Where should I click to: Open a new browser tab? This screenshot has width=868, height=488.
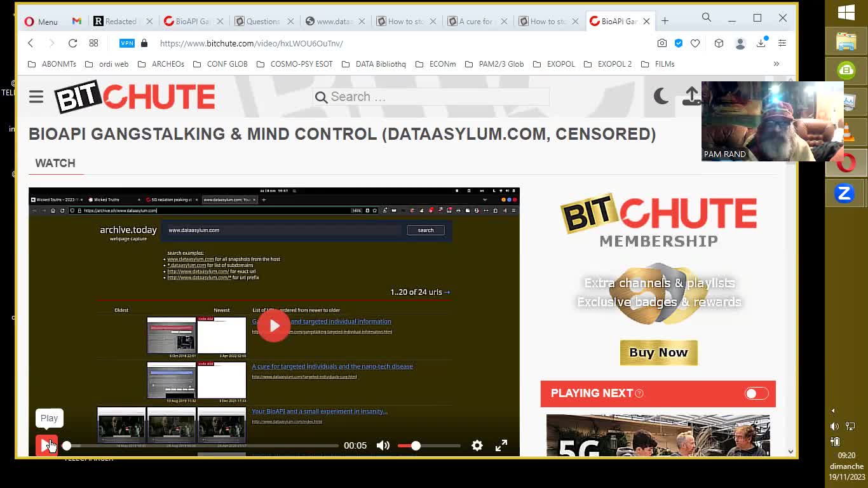point(665,21)
